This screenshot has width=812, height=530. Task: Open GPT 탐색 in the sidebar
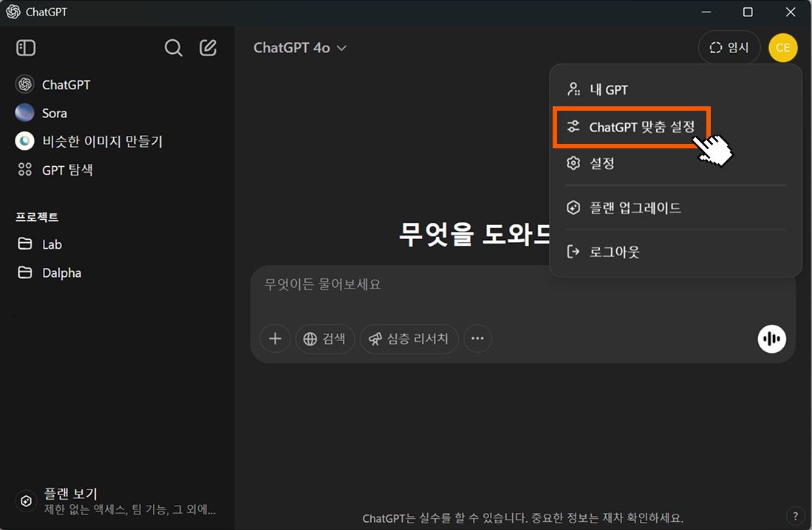66,170
